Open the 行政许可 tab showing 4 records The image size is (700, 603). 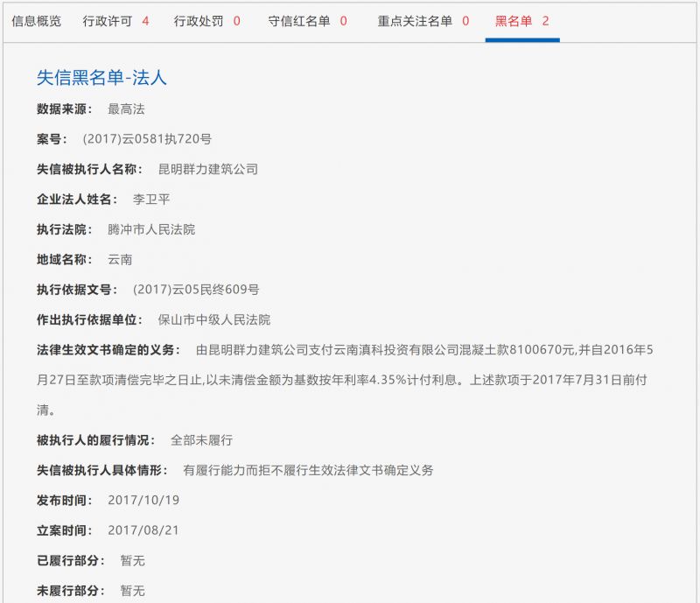point(107,19)
